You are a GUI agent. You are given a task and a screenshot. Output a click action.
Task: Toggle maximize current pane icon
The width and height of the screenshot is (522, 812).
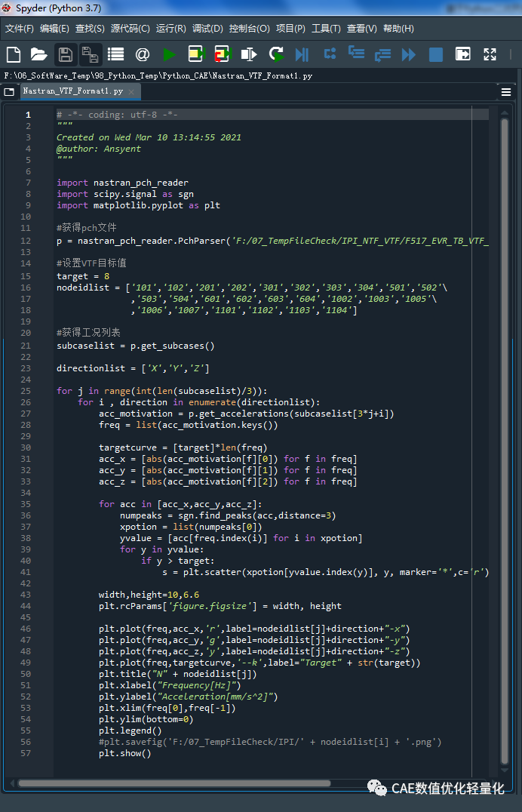tap(463, 54)
